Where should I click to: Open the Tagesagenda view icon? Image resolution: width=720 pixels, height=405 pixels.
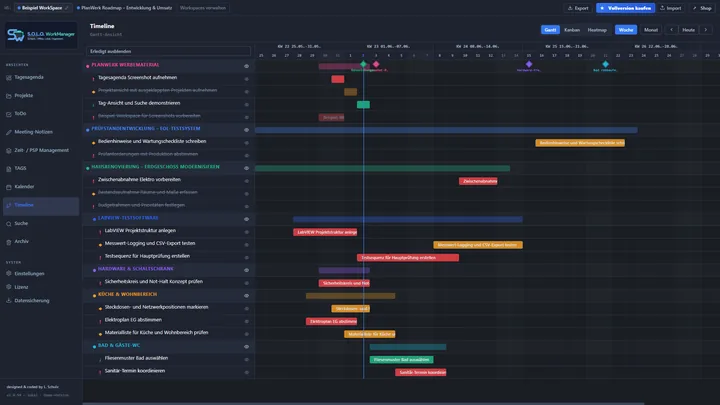9,78
